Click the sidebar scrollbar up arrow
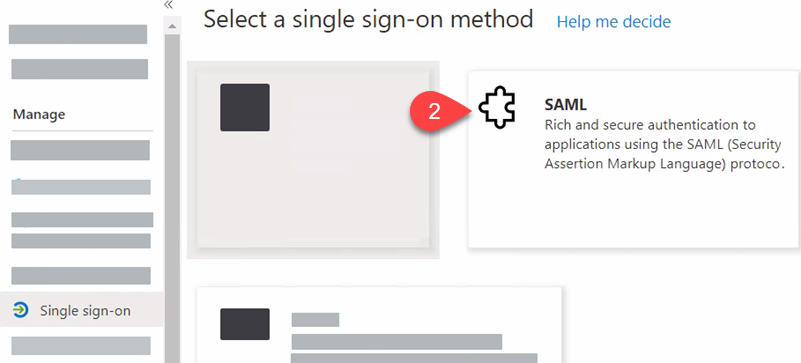Screen dimensions: 801x363 tap(172, 26)
